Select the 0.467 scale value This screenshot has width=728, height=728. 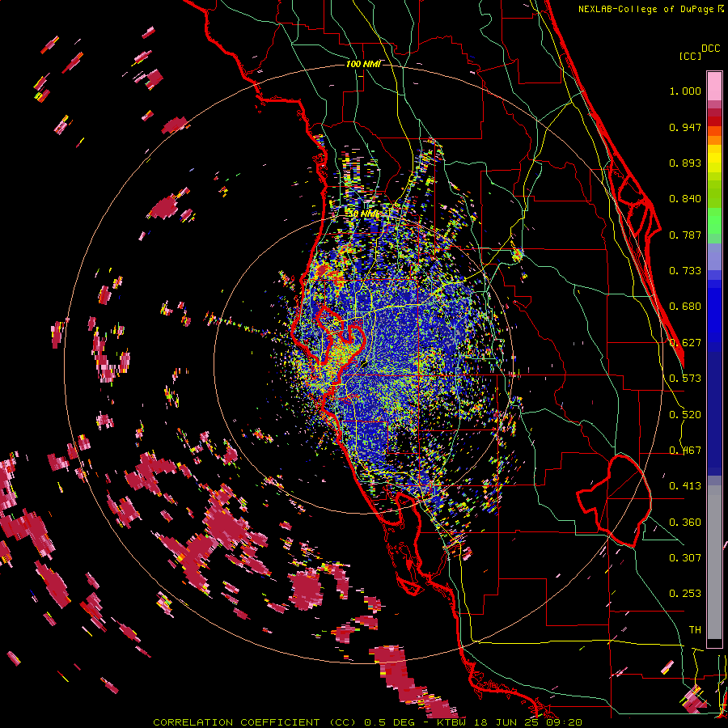(685, 451)
